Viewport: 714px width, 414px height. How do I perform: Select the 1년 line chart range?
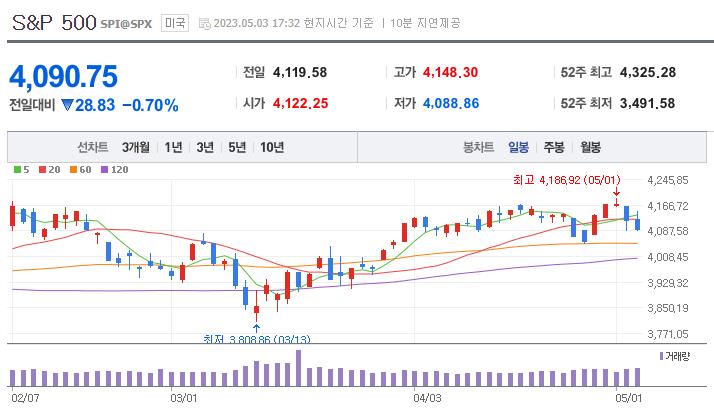coord(173,147)
